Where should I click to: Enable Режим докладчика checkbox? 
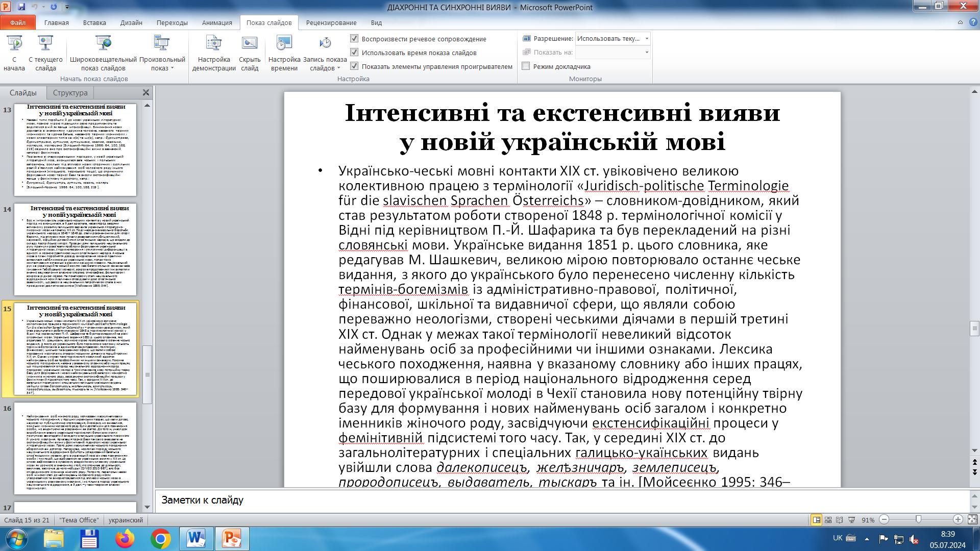point(526,66)
